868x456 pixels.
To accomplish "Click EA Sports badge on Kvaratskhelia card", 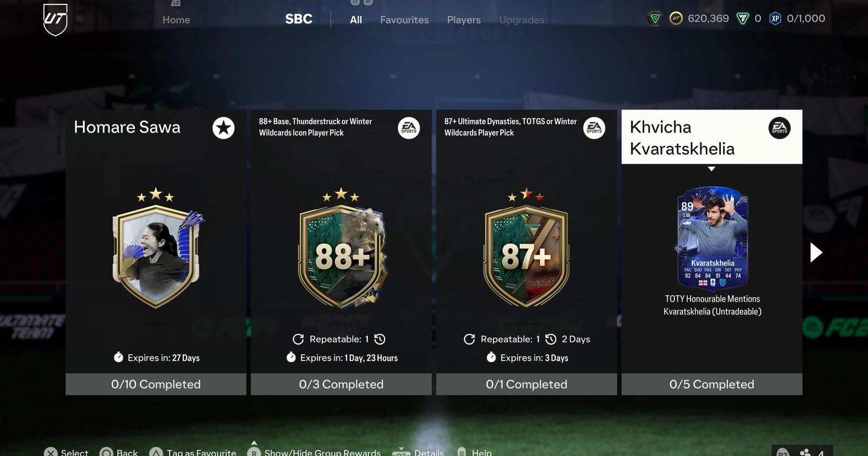I will (780, 128).
